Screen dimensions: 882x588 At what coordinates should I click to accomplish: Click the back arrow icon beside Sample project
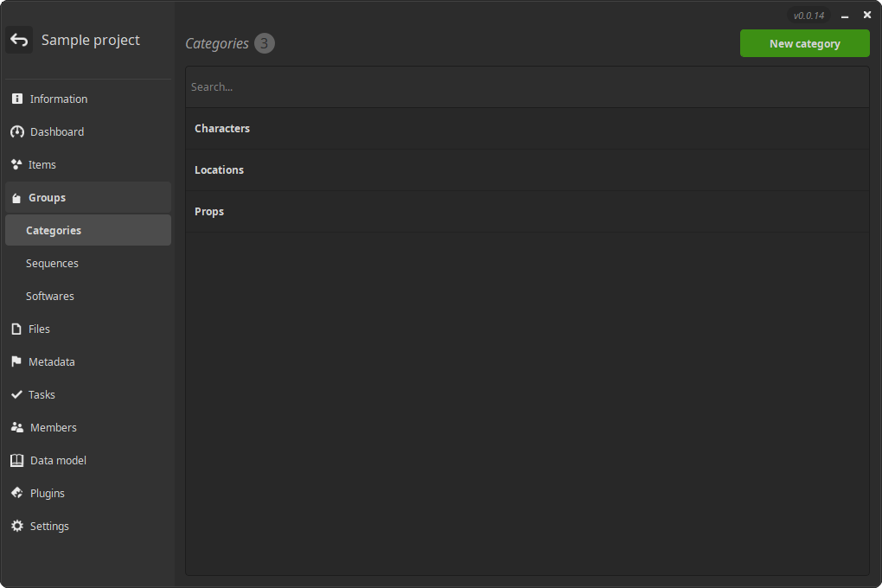pyautogui.click(x=19, y=40)
